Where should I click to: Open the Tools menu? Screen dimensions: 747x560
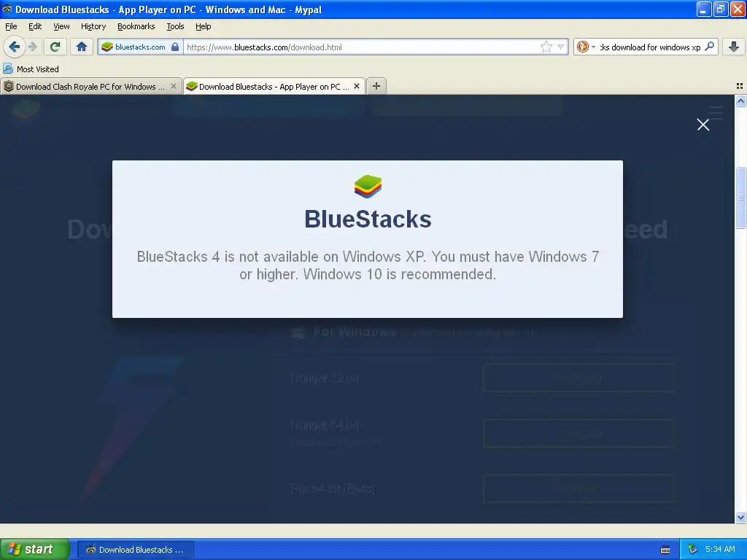coord(175,26)
